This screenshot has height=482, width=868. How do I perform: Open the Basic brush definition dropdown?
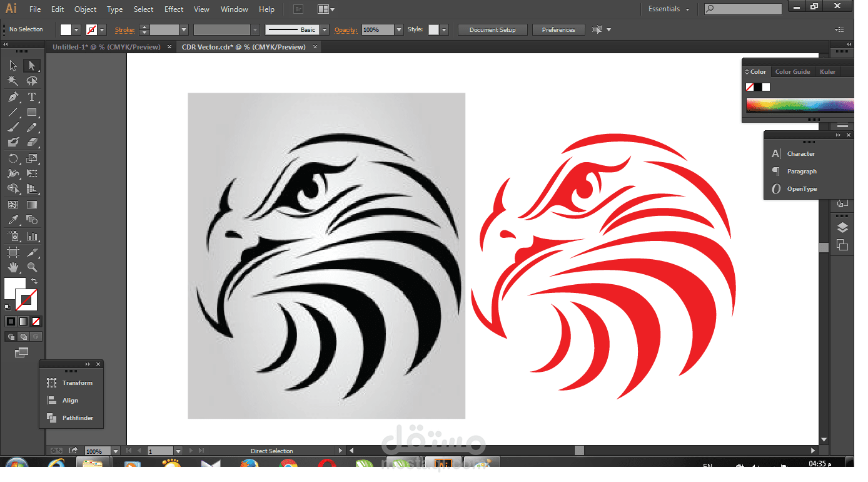click(325, 29)
